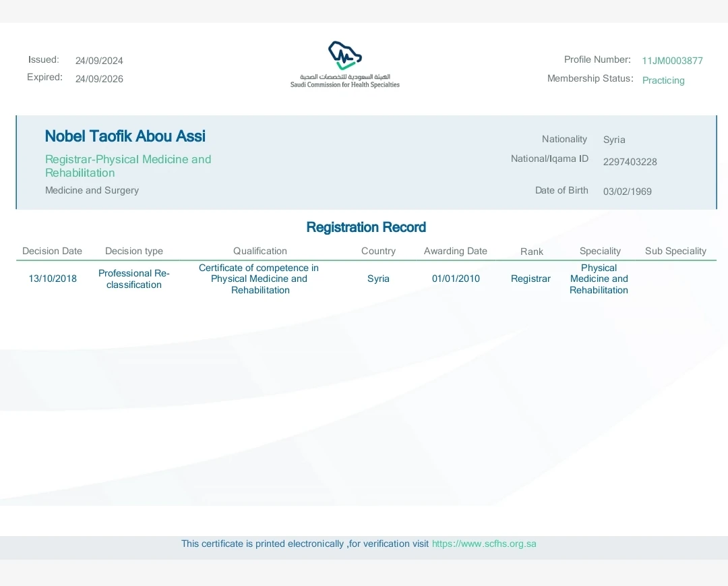728x586 pixels.
Task: Click the Qualification column header
Action: (260, 252)
